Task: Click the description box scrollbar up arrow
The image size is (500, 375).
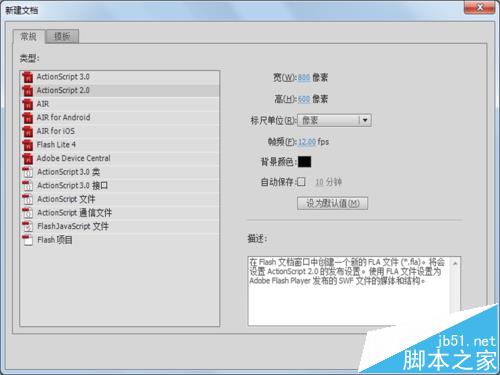Action: click(x=455, y=263)
